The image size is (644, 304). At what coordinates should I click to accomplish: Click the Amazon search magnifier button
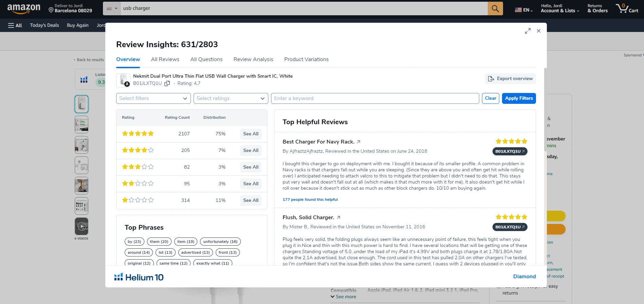click(495, 8)
